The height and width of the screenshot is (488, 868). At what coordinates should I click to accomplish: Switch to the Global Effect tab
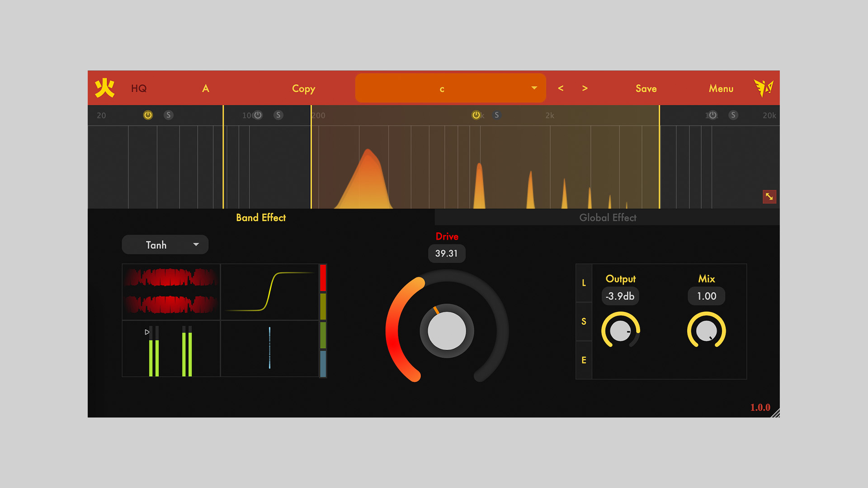(x=608, y=217)
